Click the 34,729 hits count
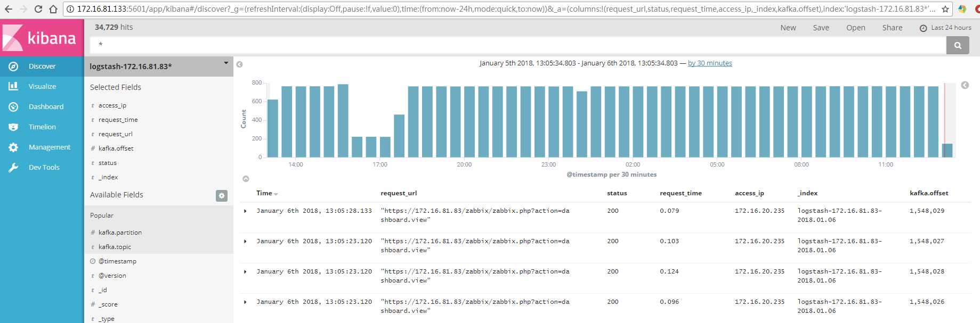Image resolution: width=980 pixels, height=323 pixels. tap(114, 27)
